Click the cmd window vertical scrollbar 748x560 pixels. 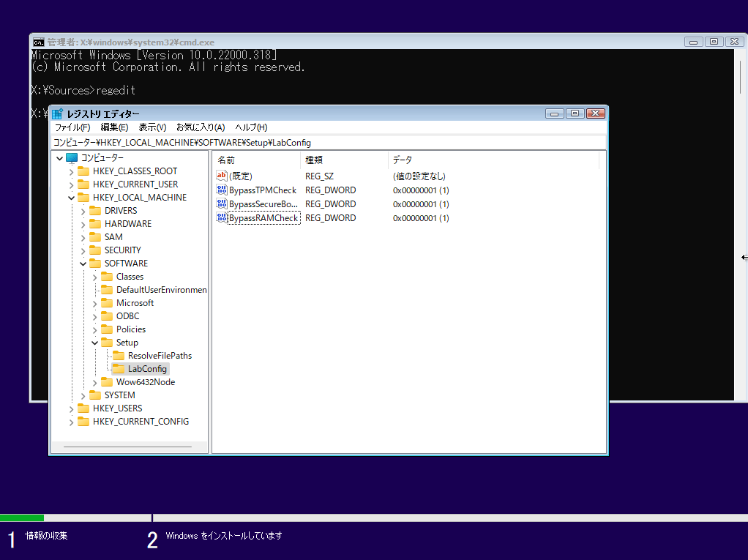(741, 224)
